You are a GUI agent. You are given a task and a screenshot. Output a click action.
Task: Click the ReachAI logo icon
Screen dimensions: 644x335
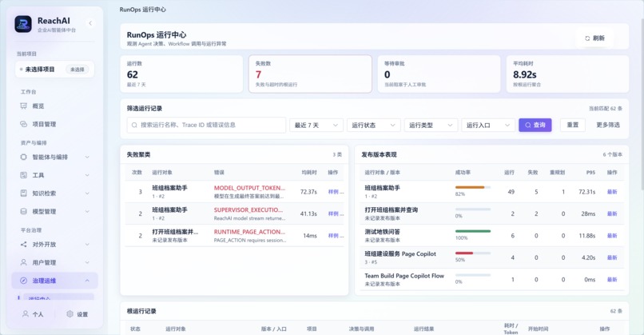[23, 24]
